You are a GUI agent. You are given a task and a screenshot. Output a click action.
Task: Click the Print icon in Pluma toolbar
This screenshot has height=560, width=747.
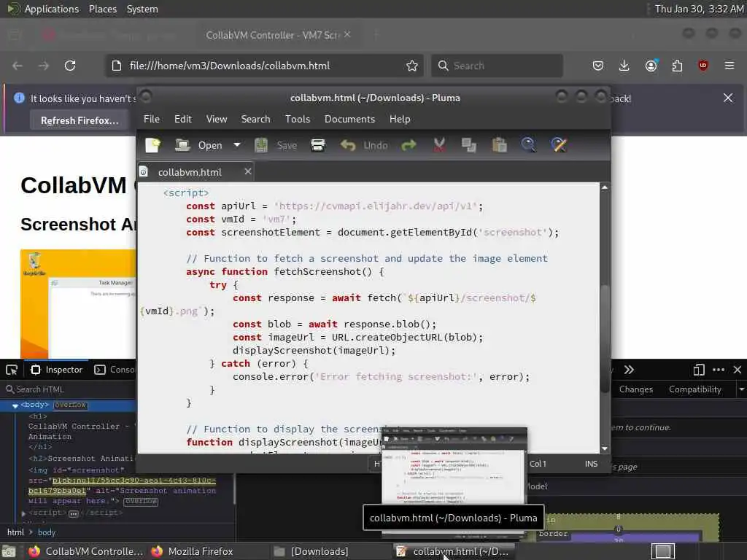click(x=318, y=145)
